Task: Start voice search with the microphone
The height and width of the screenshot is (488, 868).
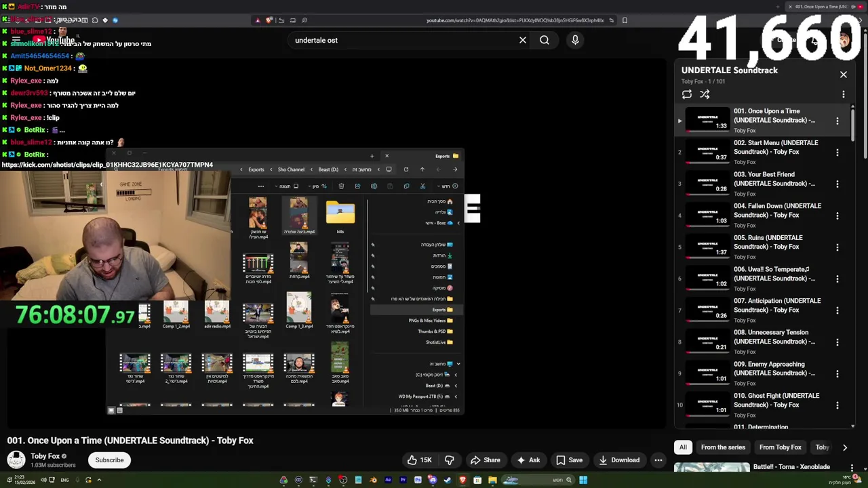Action: (x=575, y=40)
